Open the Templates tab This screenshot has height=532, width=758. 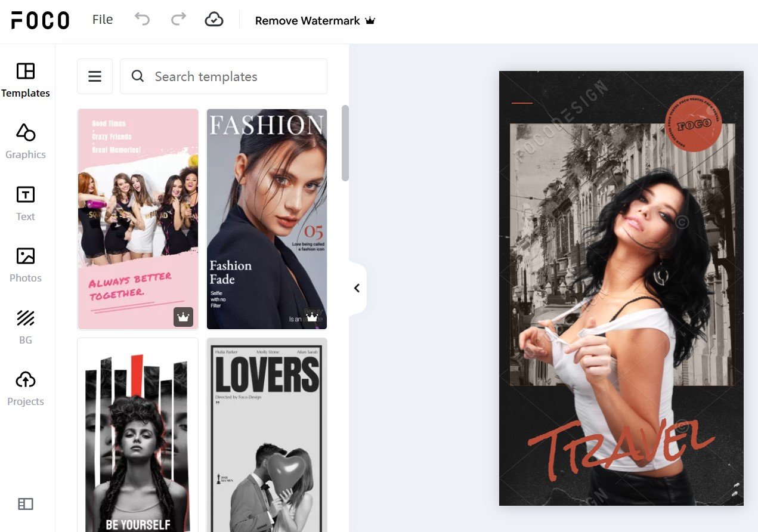coord(26,80)
